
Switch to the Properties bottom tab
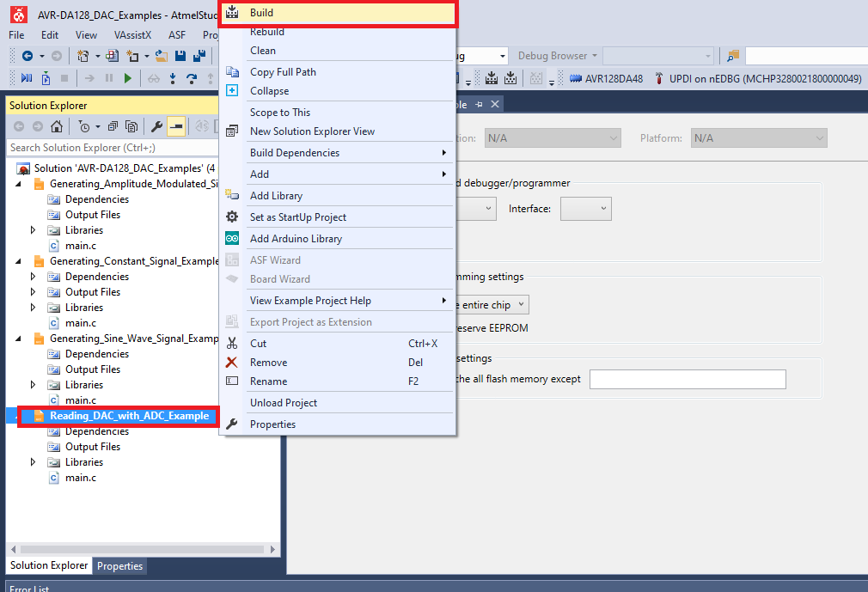[x=119, y=566]
